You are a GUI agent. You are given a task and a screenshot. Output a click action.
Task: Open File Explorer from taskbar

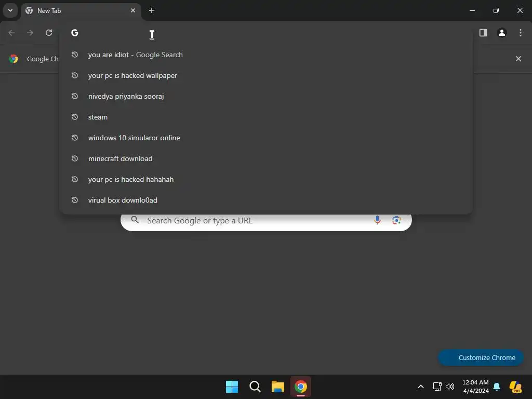278,387
